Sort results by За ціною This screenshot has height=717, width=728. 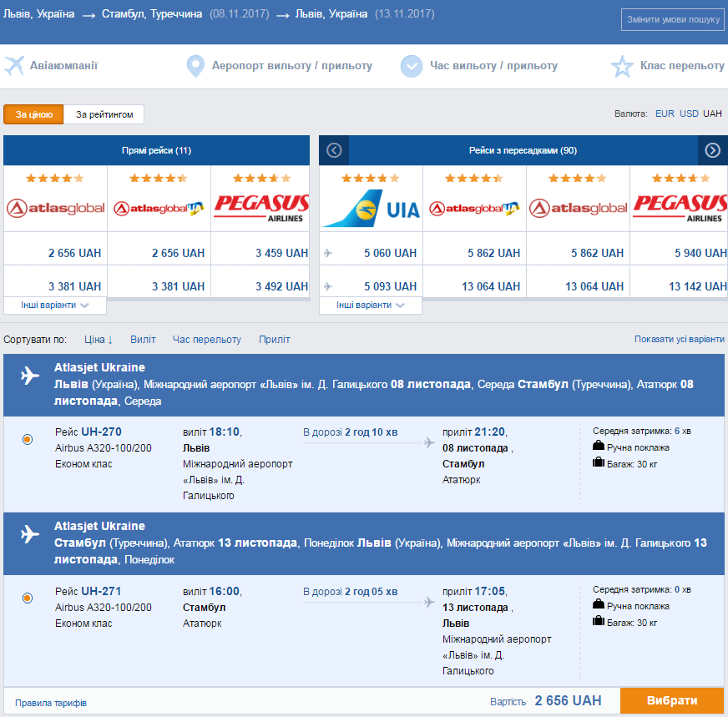tap(33, 114)
